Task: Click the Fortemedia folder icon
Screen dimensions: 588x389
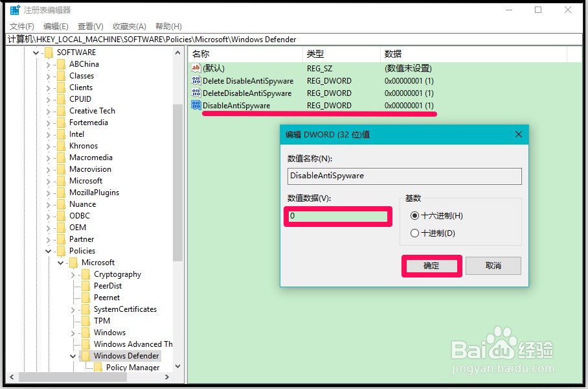Action: [x=61, y=123]
